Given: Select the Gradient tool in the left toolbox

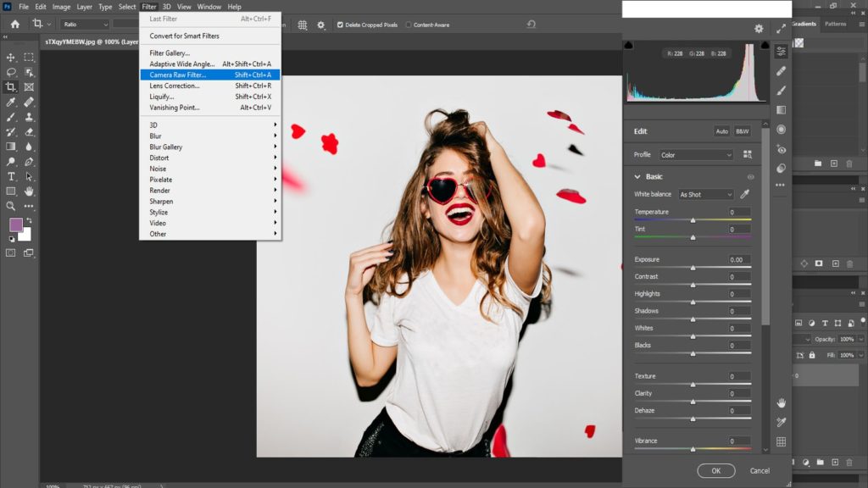Looking at the screenshot, I should pyautogui.click(x=10, y=147).
